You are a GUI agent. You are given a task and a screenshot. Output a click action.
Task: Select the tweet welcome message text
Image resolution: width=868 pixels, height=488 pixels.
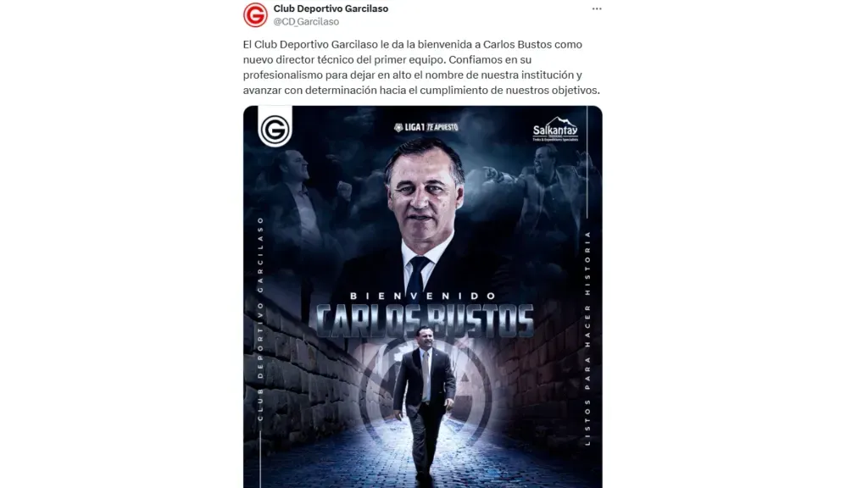(x=421, y=67)
